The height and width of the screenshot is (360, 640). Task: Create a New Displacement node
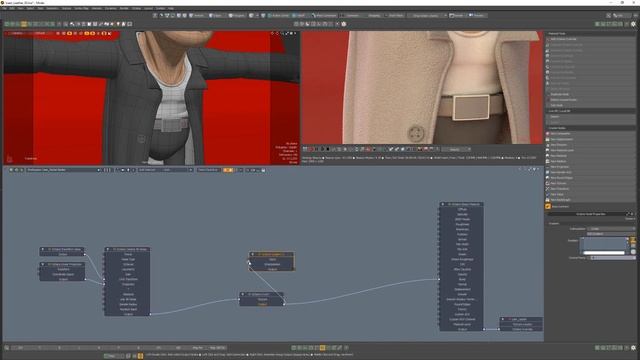point(591,139)
